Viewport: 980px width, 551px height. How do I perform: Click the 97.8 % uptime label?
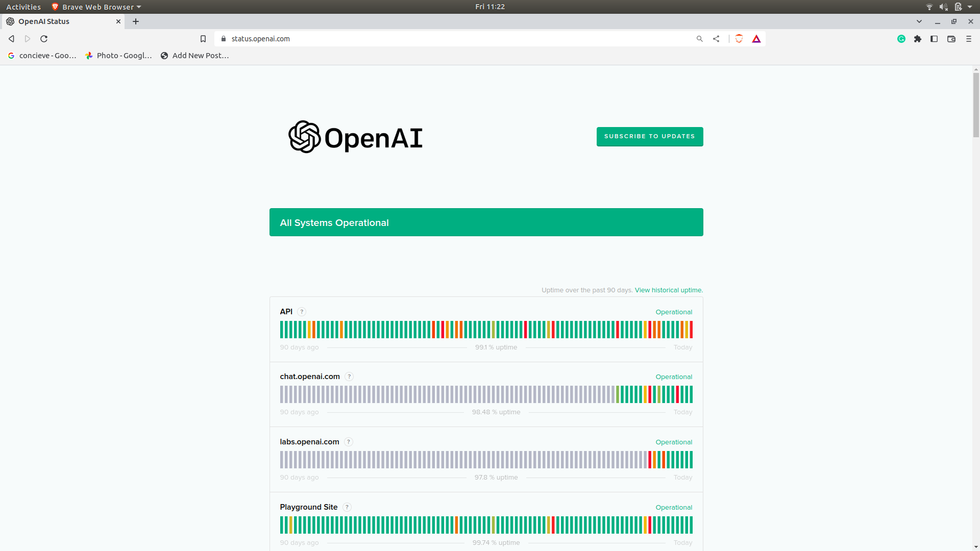pos(496,477)
